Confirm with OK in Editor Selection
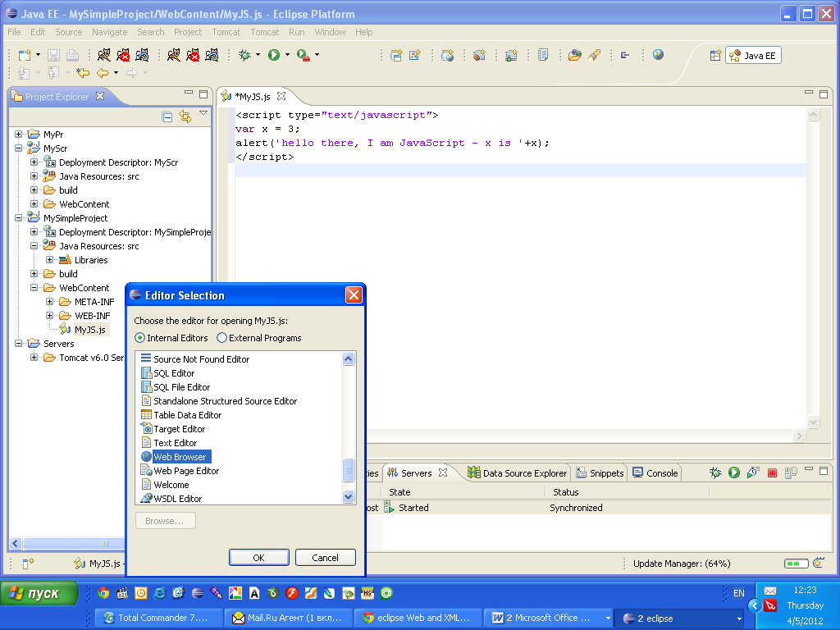The image size is (840, 630). point(258,558)
